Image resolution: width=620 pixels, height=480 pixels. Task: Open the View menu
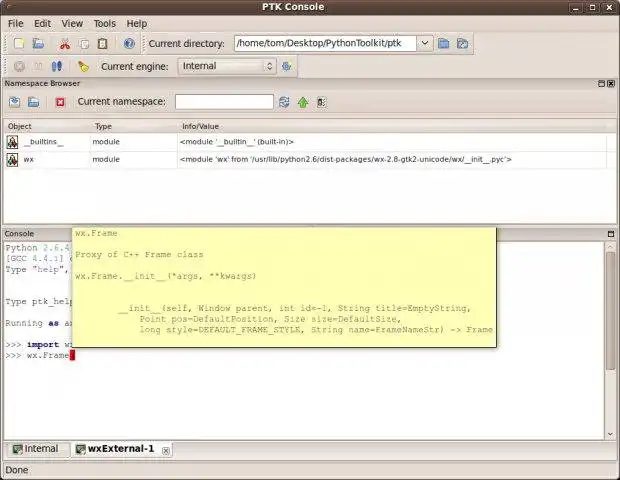(x=72, y=24)
